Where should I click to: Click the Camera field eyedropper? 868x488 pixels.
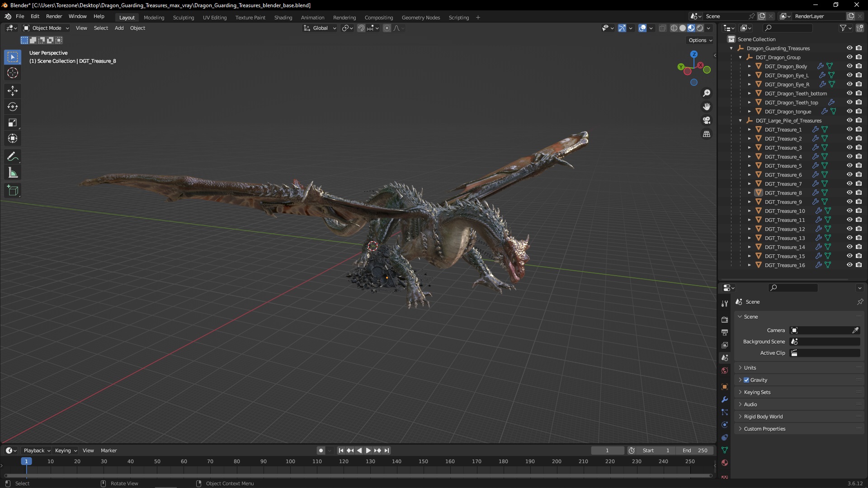click(x=855, y=330)
